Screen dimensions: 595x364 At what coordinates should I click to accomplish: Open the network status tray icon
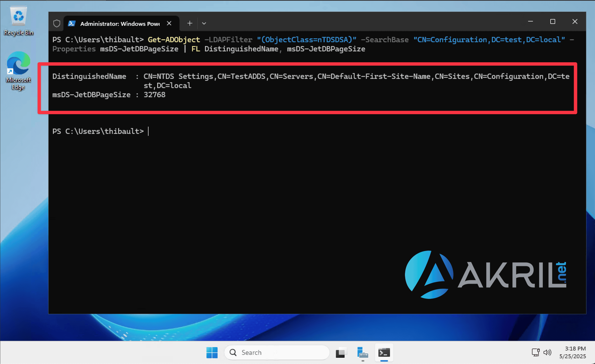tap(535, 352)
